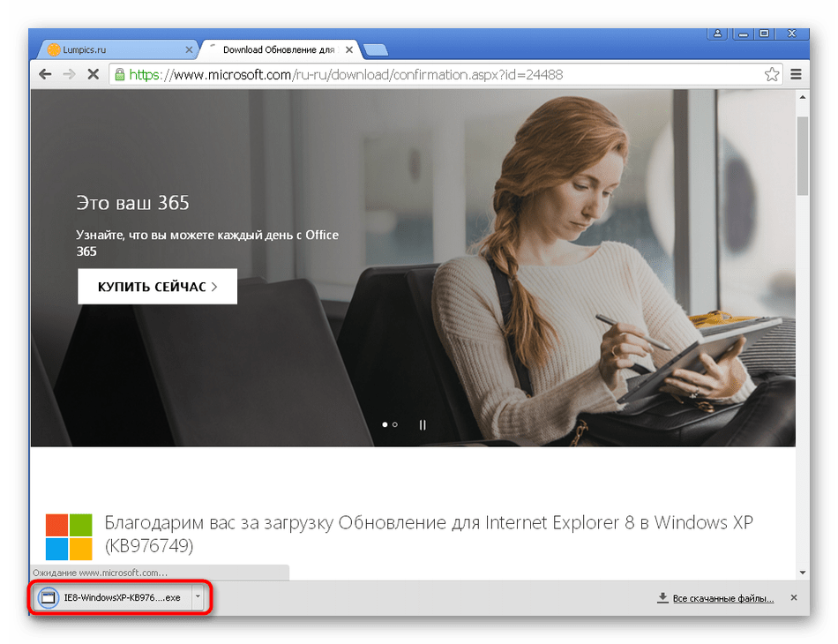Open the Все скачанные файлы link
The height and width of the screenshot is (644, 838).
point(722,598)
